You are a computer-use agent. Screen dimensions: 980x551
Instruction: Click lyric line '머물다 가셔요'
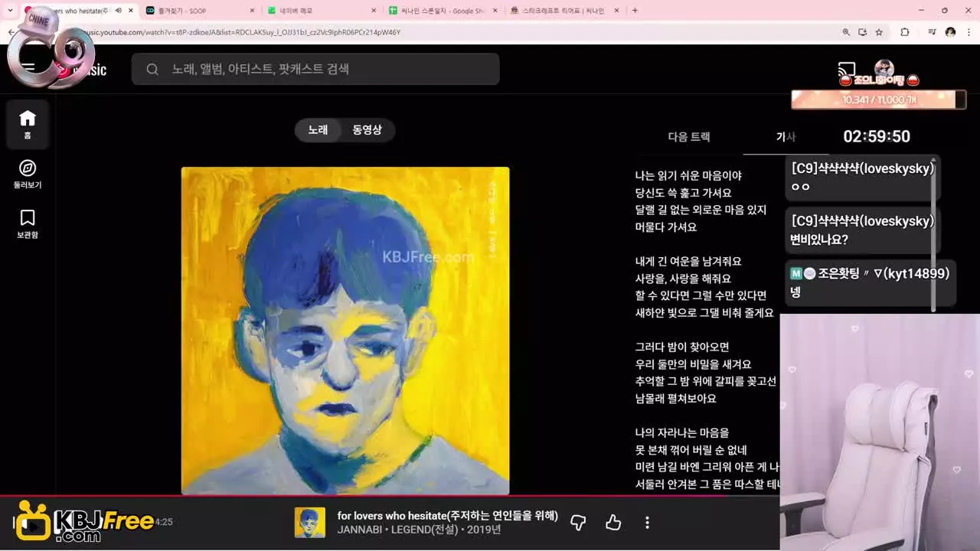666,227
